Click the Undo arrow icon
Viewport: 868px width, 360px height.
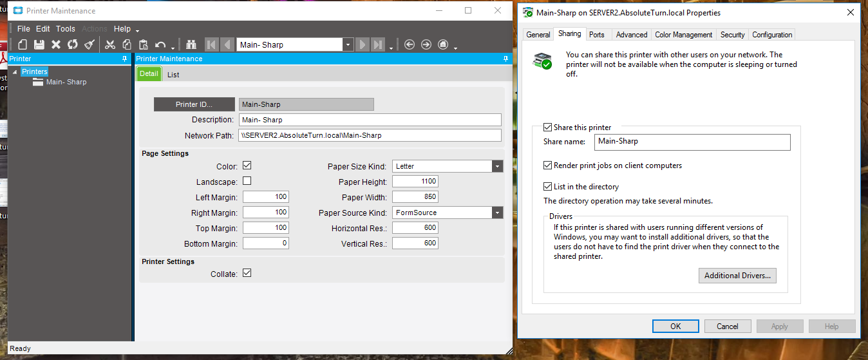point(160,44)
